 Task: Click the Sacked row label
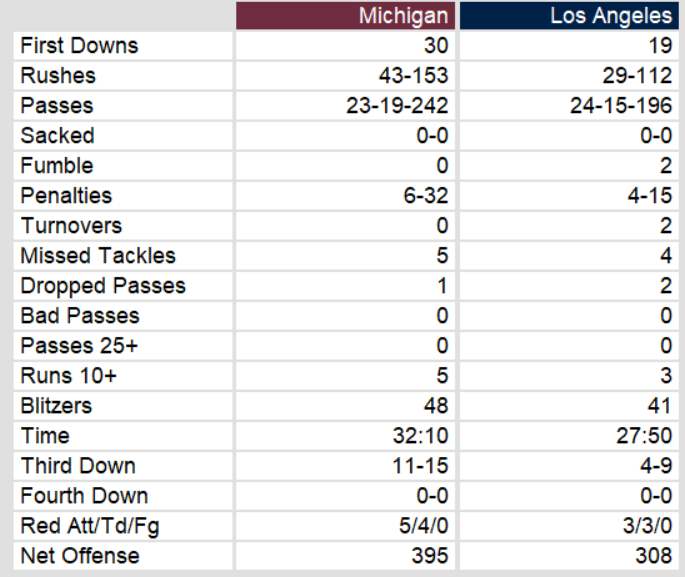tap(58, 136)
